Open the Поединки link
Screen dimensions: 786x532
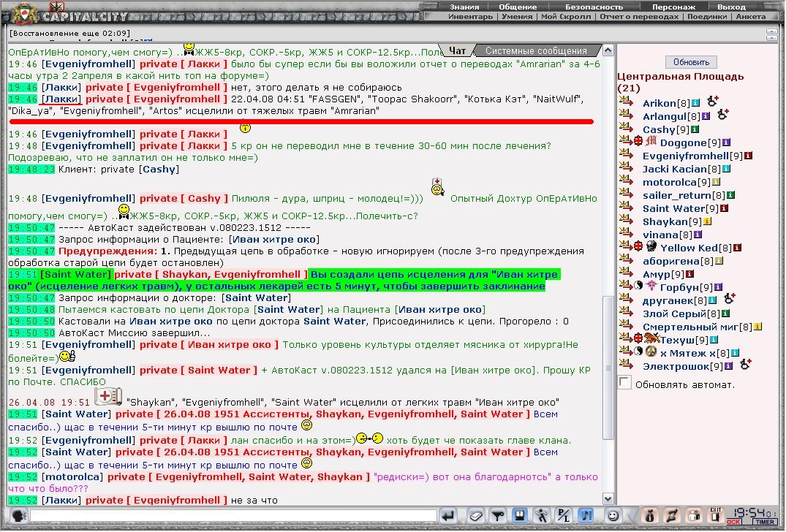click(707, 17)
